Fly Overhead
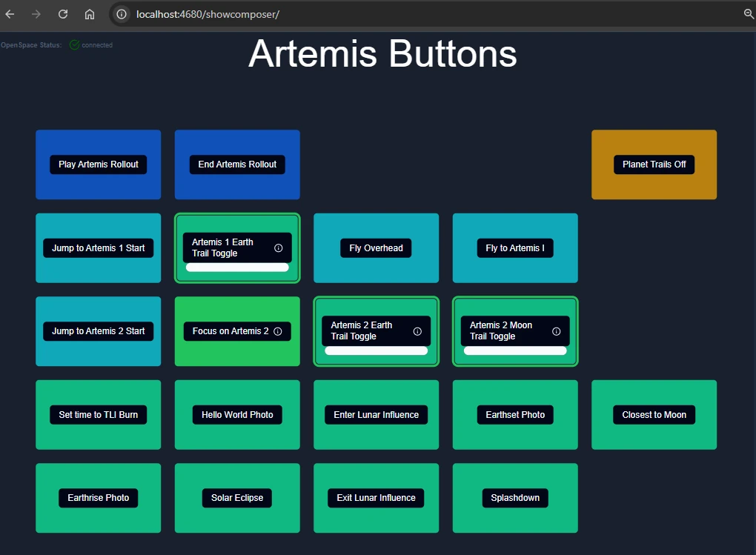 tap(376, 248)
